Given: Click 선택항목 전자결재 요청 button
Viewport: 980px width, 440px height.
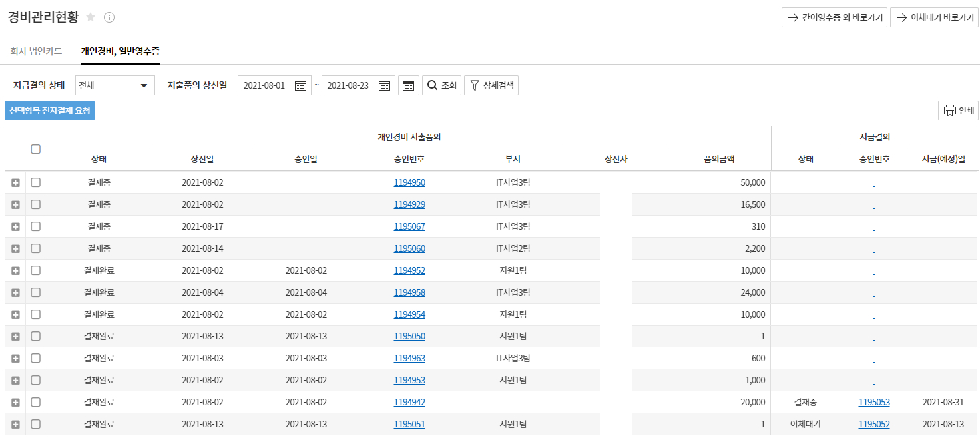Looking at the screenshot, I should pos(50,110).
